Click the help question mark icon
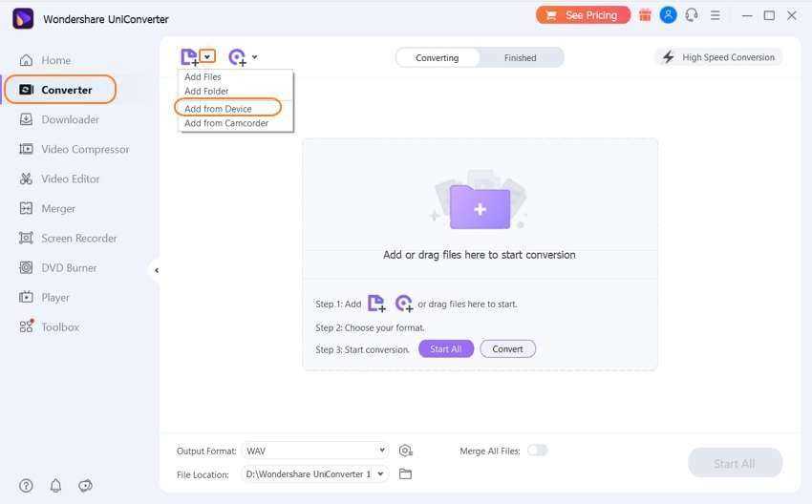The image size is (812, 504). click(26, 486)
